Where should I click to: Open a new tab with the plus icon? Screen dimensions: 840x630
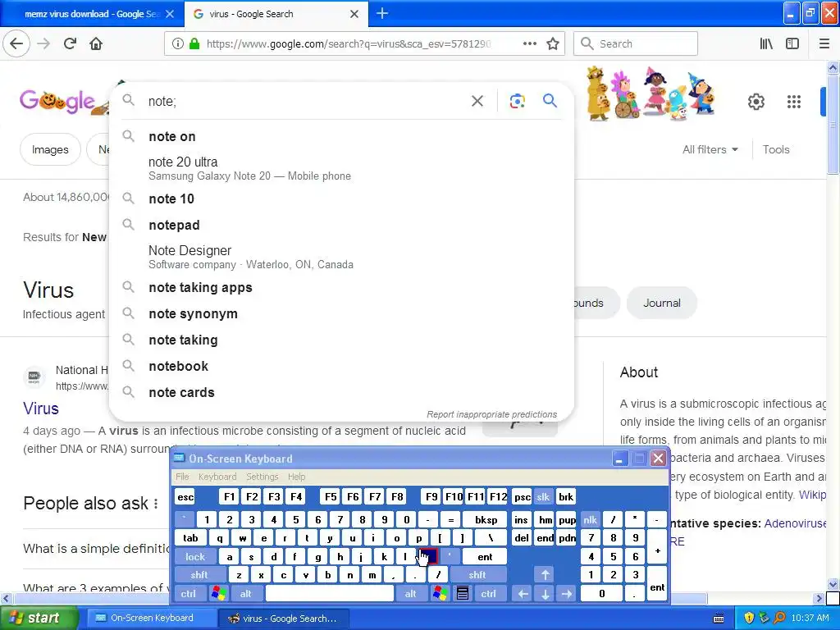click(x=382, y=13)
